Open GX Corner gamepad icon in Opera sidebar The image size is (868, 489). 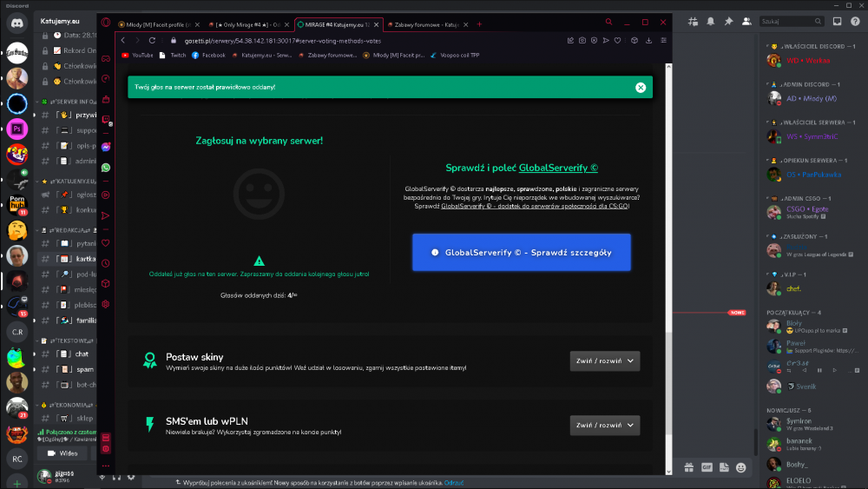(x=106, y=59)
